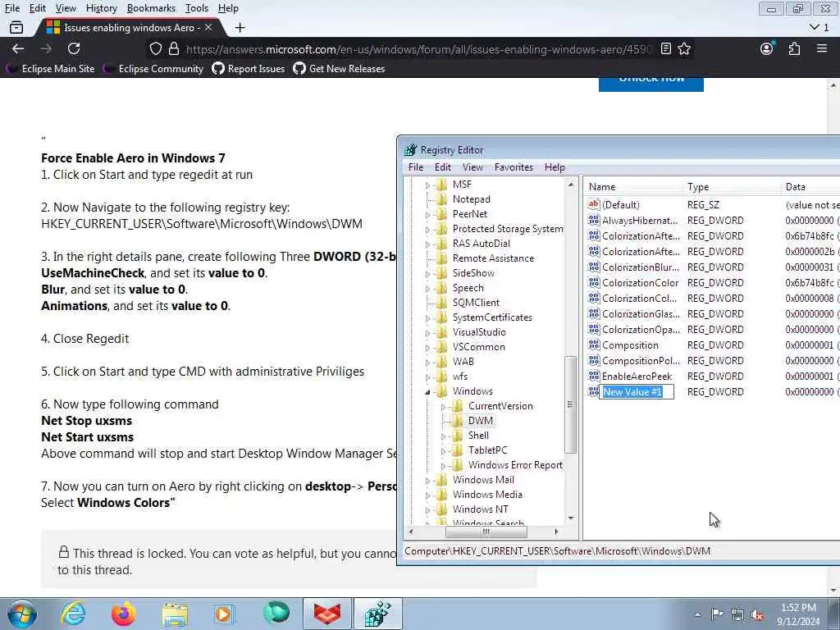
Task: Toggle reader view icon in address bar
Action: [666, 48]
